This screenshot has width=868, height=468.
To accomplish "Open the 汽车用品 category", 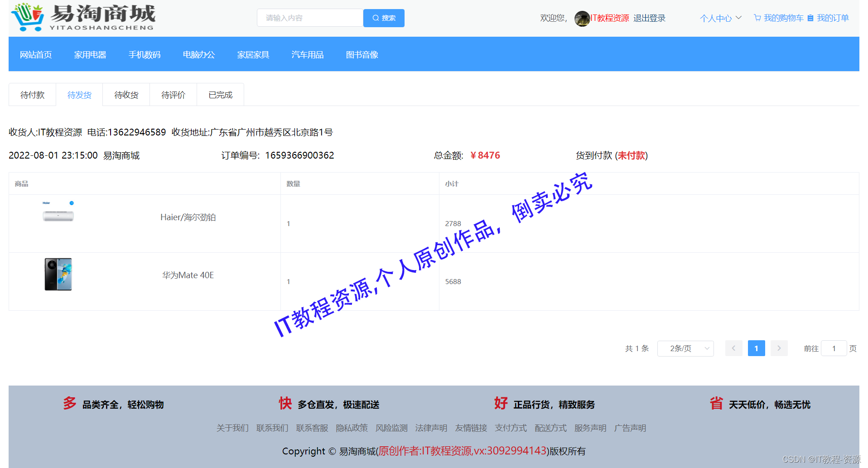I will click(308, 55).
